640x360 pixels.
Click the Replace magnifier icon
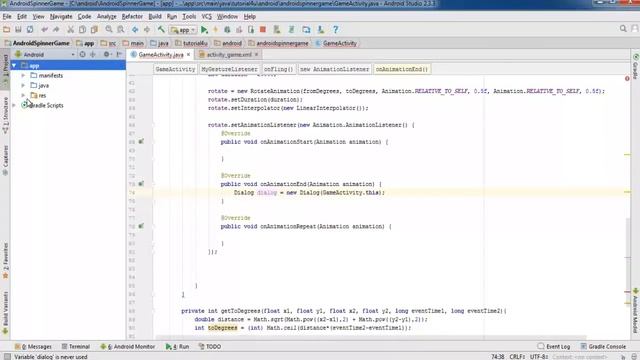point(121,29)
